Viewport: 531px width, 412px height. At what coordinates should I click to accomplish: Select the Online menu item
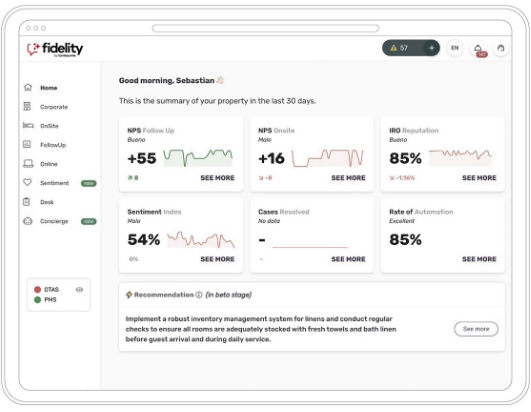pyautogui.click(x=48, y=164)
